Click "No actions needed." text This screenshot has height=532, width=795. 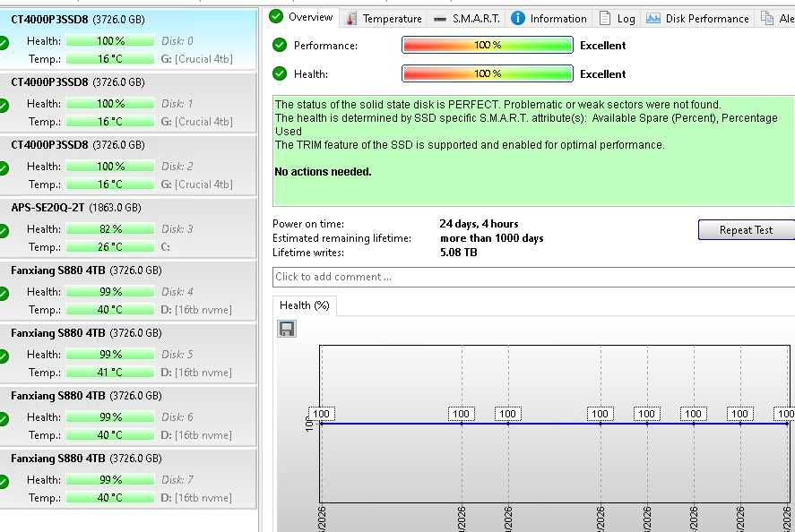[323, 172]
